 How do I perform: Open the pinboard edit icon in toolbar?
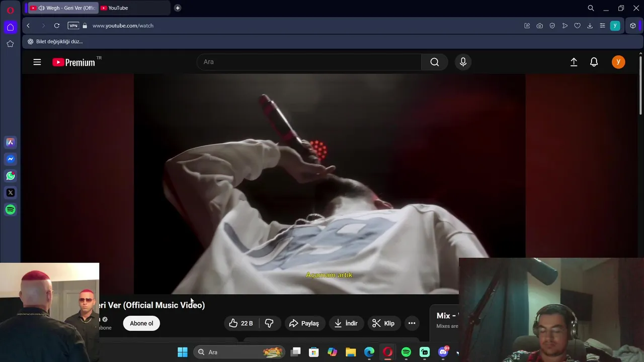[x=527, y=26]
